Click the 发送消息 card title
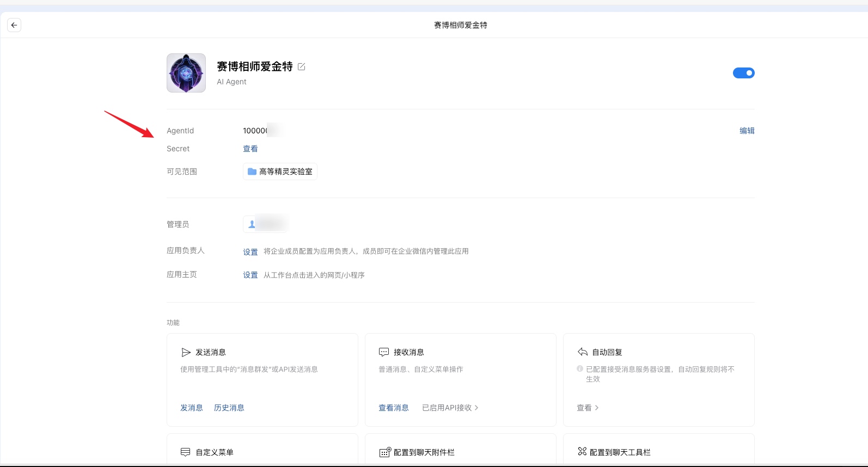 point(211,352)
